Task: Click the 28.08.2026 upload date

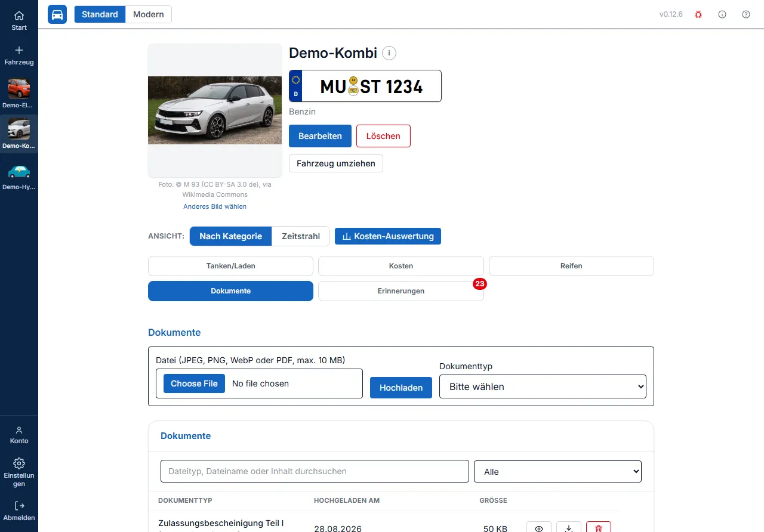Action: pyautogui.click(x=338, y=528)
